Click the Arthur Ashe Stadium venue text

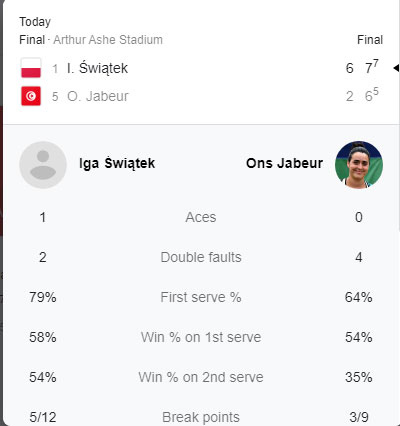(x=108, y=40)
